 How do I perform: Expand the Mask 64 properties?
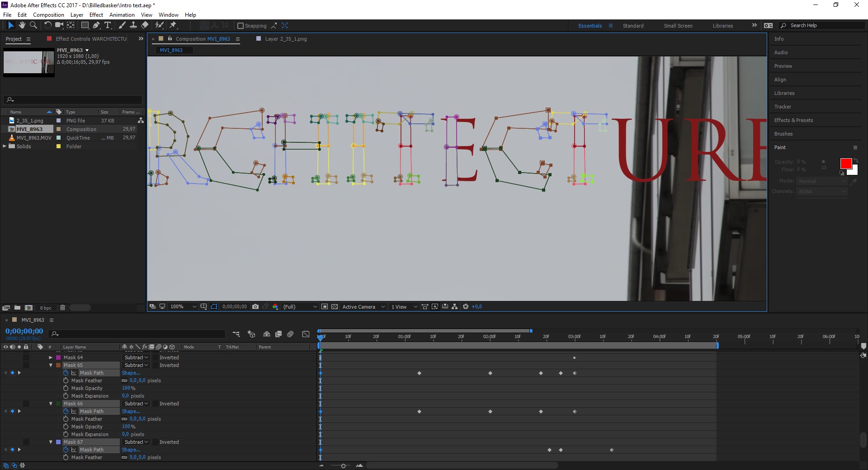click(51, 357)
